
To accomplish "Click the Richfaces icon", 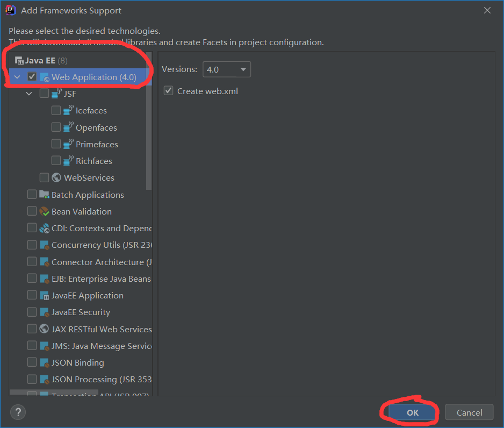I will [68, 160].
